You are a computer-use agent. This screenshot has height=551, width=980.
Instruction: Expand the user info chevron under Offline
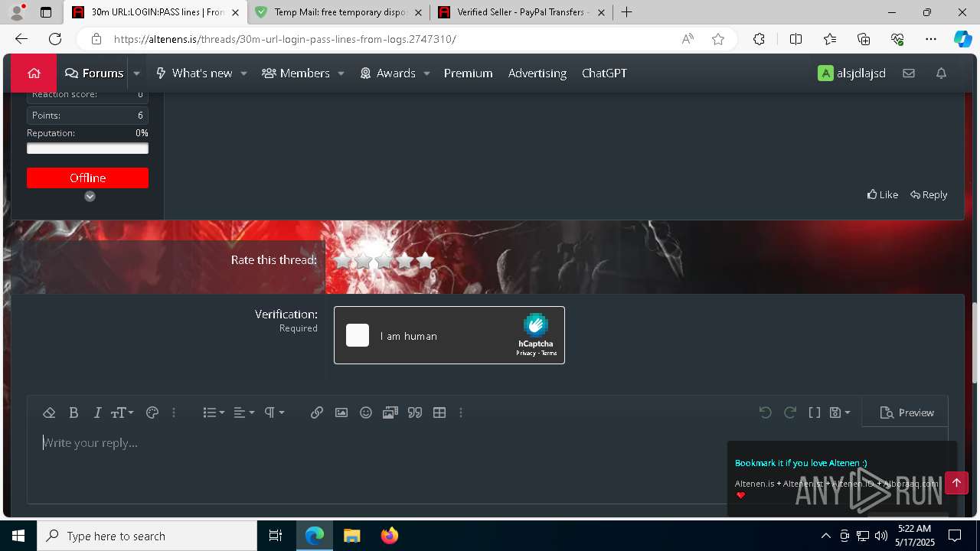90,196
